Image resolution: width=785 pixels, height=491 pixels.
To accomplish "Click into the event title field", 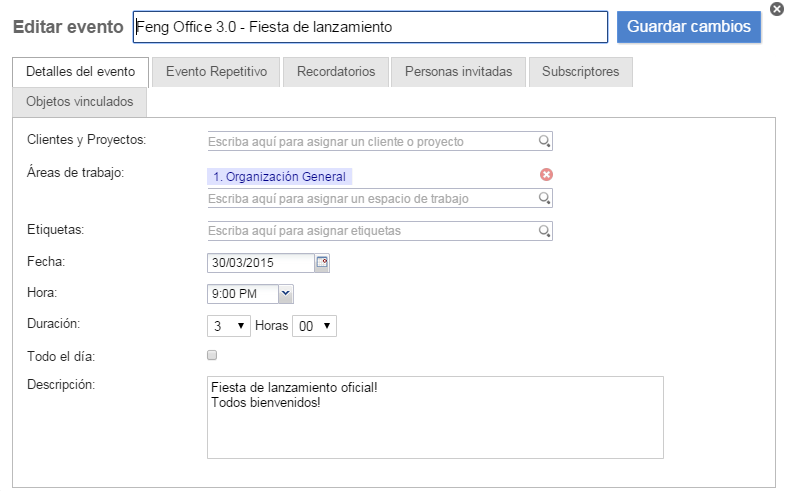I will (370, 27).
